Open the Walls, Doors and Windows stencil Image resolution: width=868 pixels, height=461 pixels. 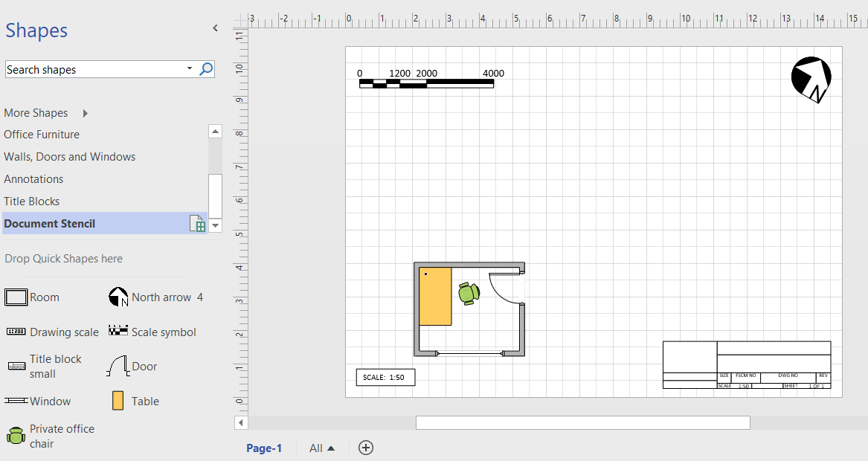pos(70,156)
